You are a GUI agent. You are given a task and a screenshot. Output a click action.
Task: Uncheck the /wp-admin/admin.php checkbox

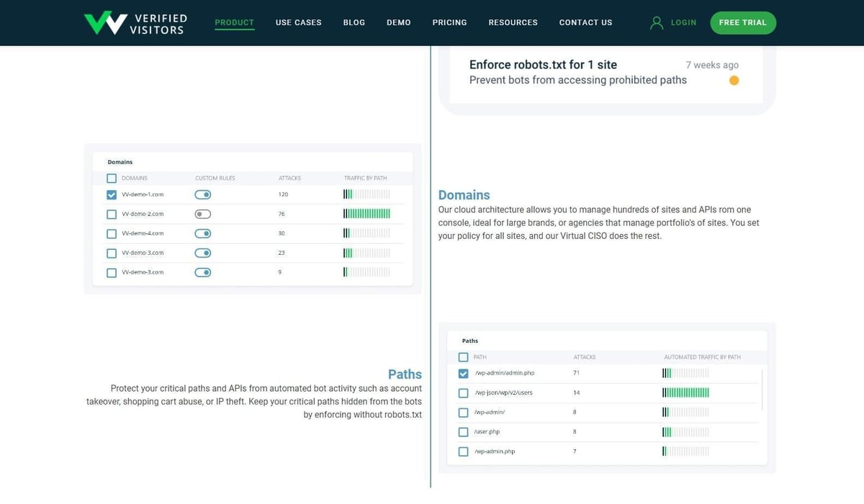tap(463, 373)
